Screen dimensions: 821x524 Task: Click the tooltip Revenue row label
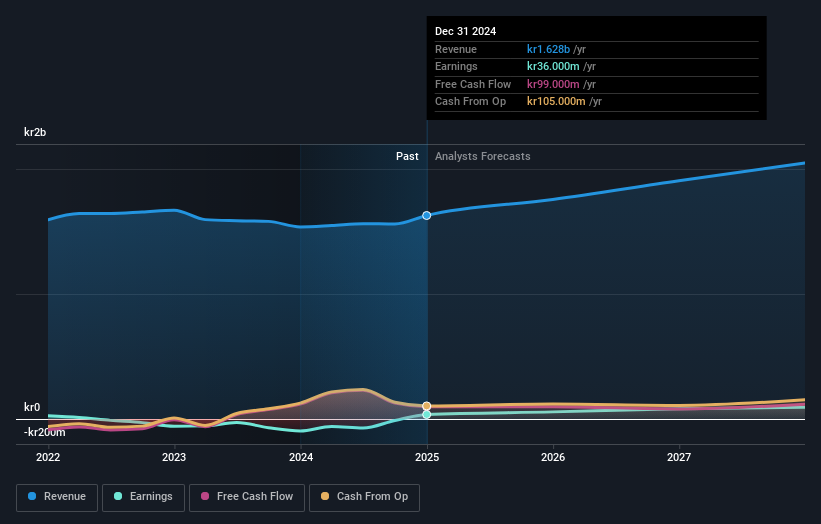coord(456,49)
